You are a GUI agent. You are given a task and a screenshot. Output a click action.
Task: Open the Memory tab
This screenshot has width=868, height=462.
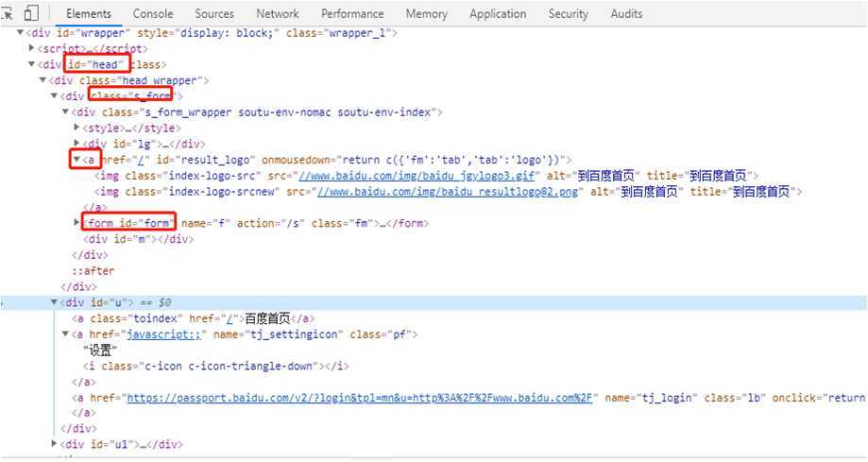[426, 14]
